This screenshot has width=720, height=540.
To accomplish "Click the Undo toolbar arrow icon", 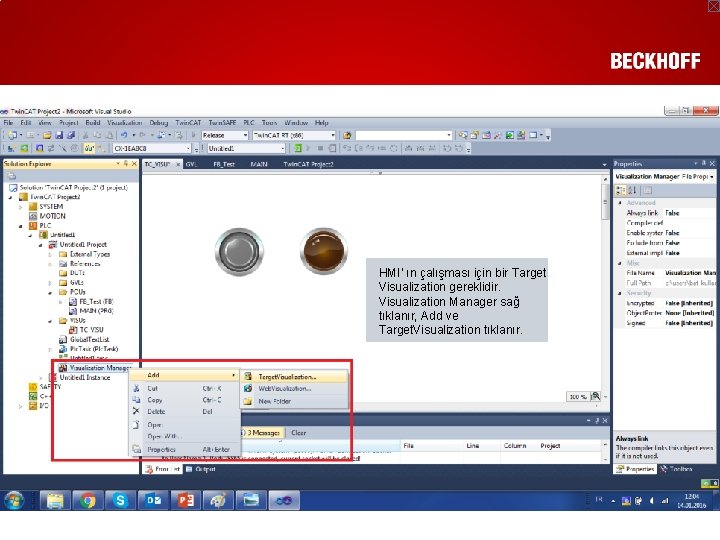I will pyautogui.click(x=124, y=135).
